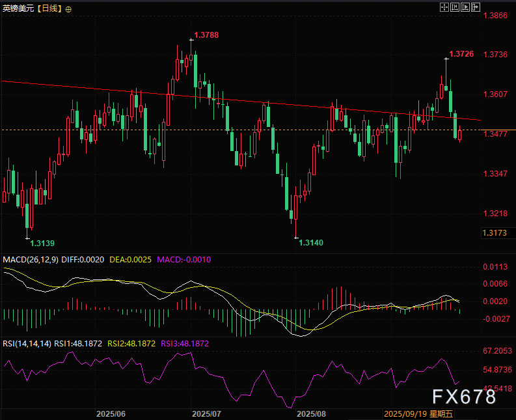Click the crosshair cursor icon in top toolbar

[x=444, y=8]
